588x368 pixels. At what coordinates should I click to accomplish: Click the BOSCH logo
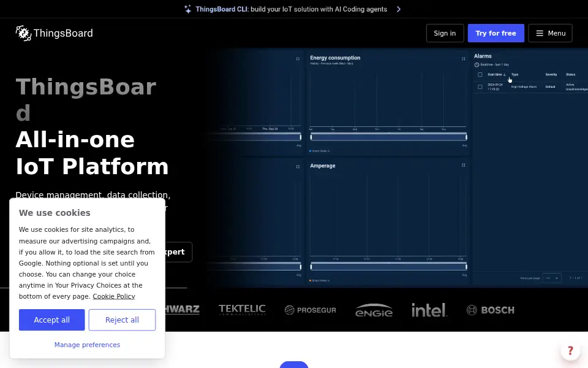point(491,310)
